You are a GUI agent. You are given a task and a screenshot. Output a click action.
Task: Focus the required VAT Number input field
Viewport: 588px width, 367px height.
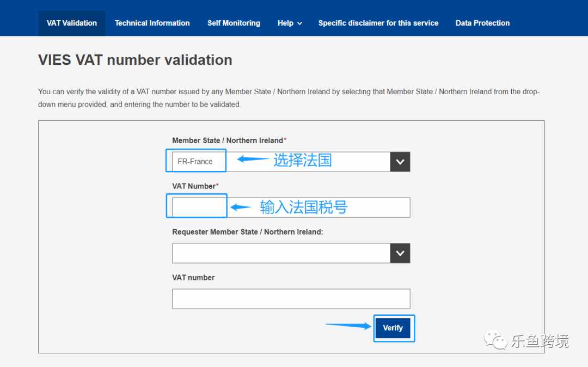tap(291, 207)
